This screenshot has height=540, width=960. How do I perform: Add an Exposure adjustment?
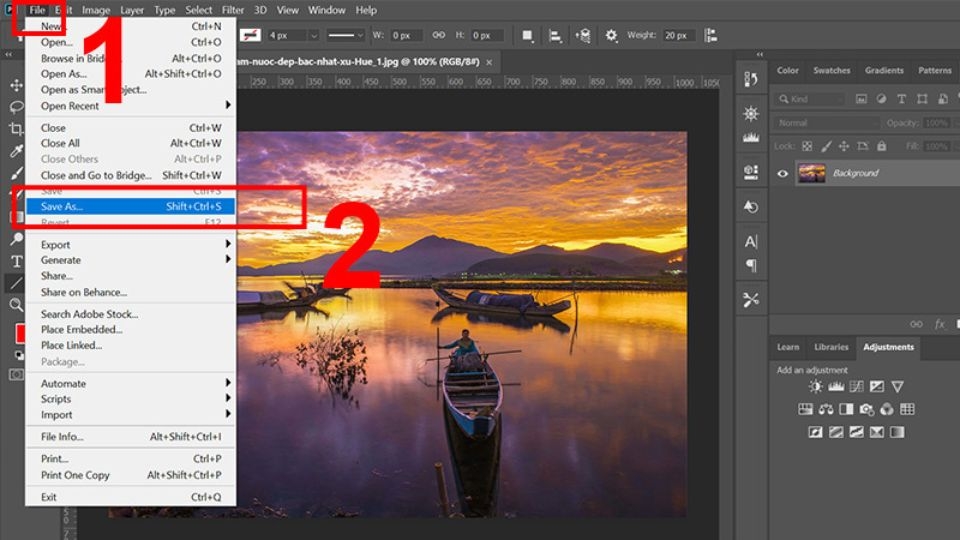click(877, 386)
